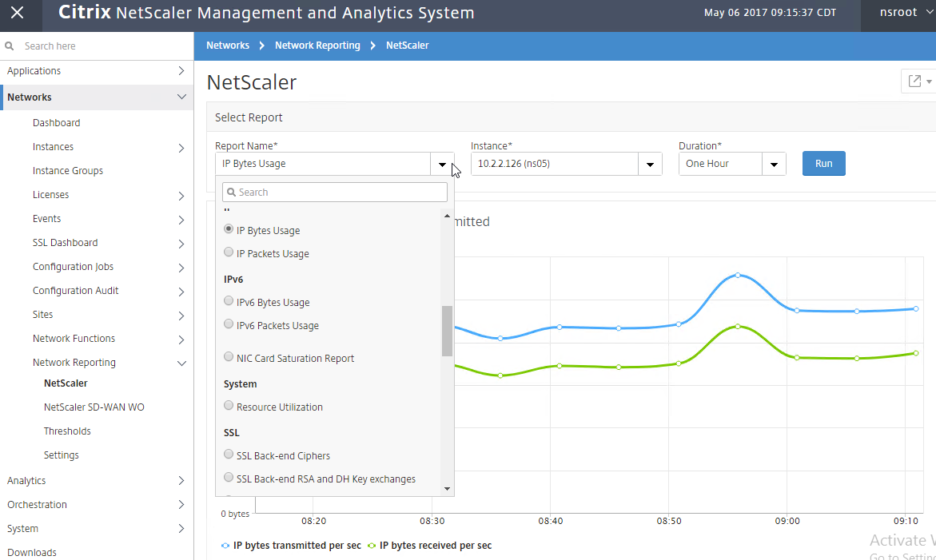Image resolution: width=936 pixels, height=560 pixels.
Task: Expand the Sites submenu
Action: [x=181, y=316]
